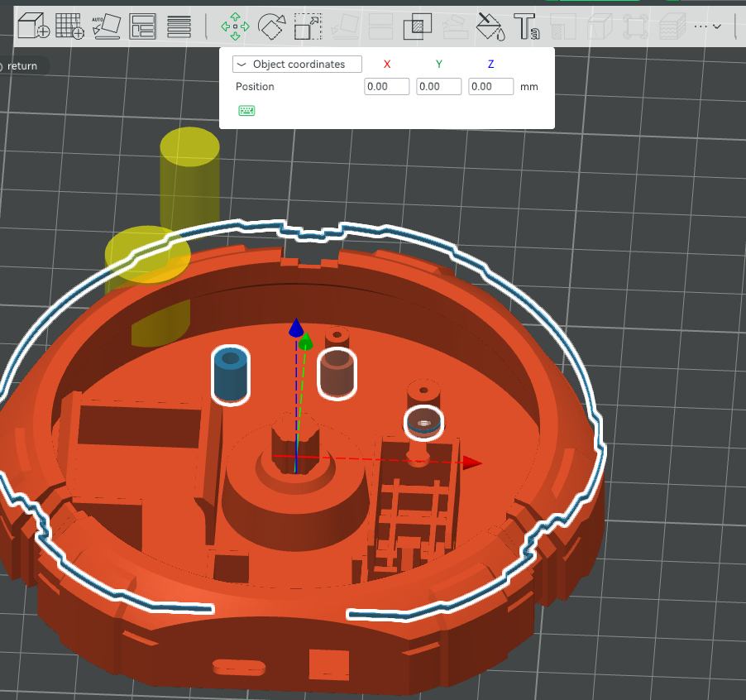Focus the Y position input field

click(x=438, y=87)
